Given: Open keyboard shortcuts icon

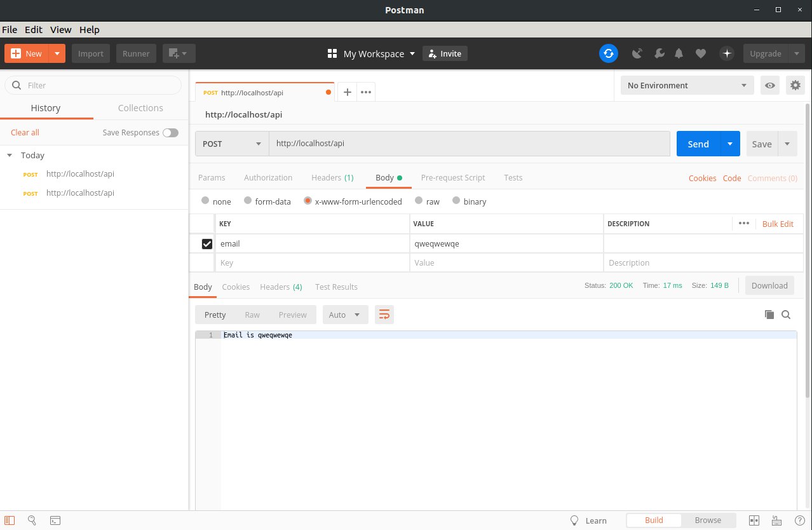Looking at the screenshot, I should pos(777,520).
